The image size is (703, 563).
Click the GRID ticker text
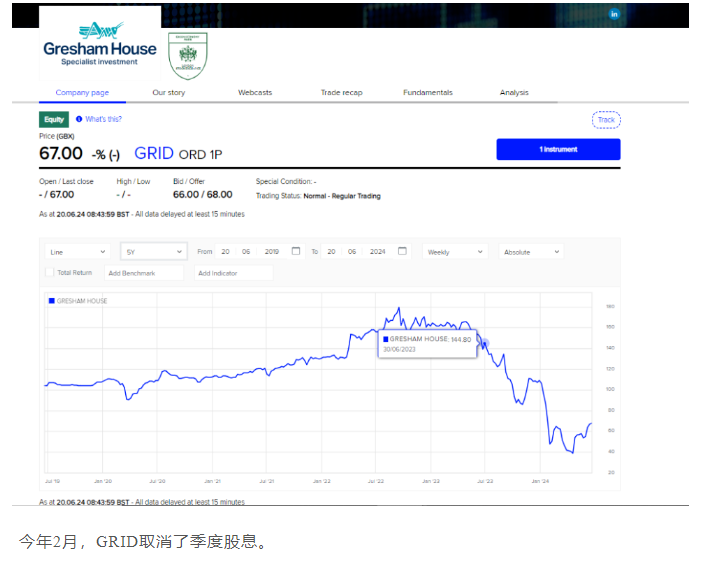tap(154, 153)
